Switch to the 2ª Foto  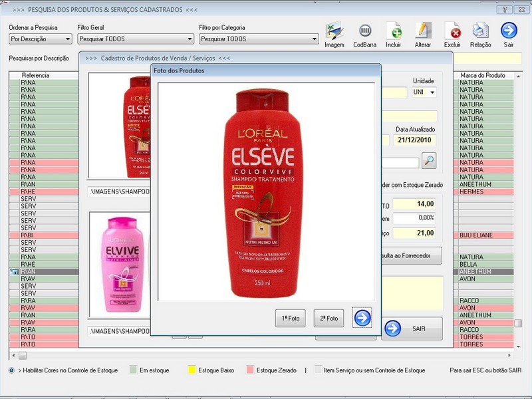(329, 319)
